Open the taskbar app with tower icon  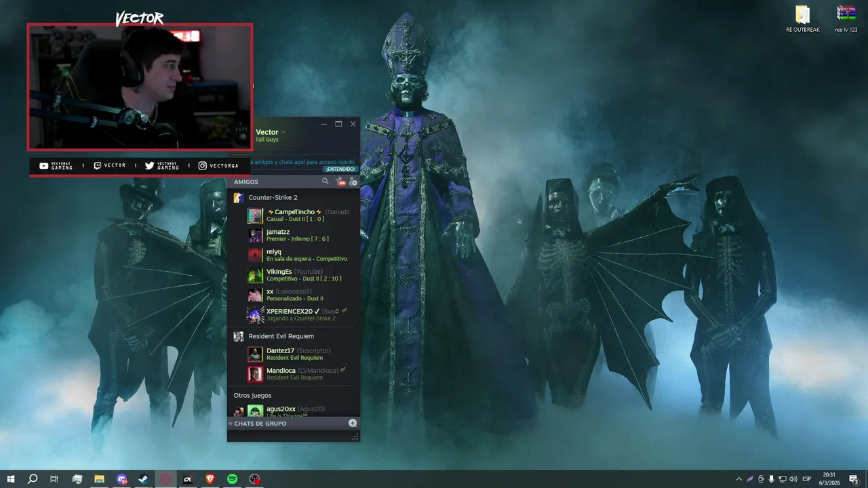click(77, 479)
